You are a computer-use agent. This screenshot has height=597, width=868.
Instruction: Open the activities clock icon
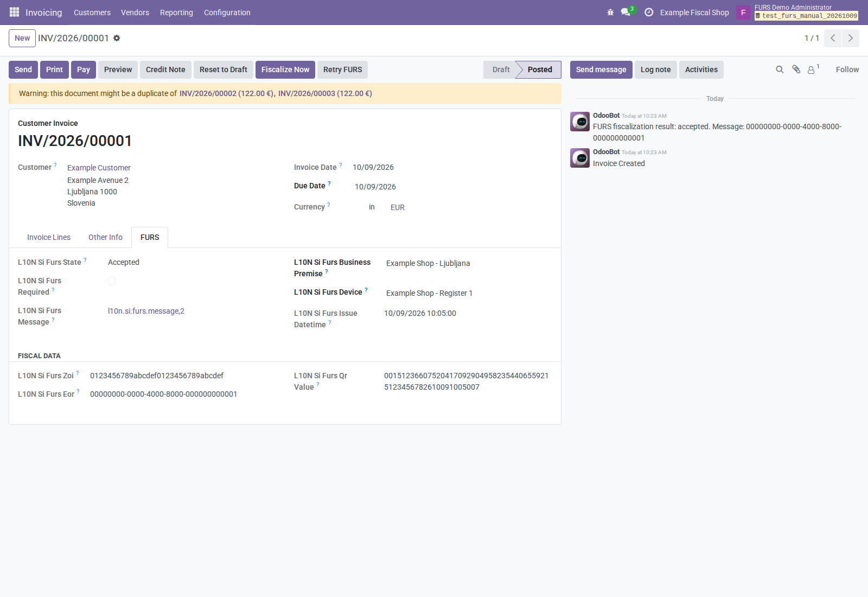point(649,12)
